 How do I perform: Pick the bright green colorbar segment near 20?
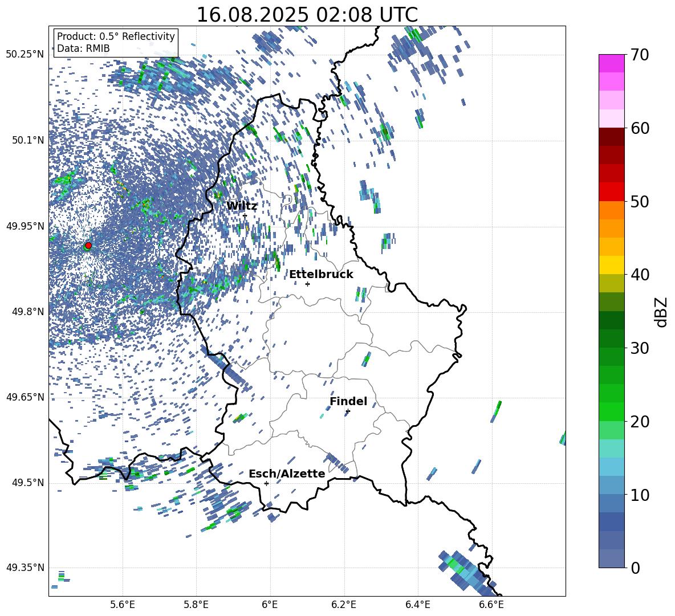tap(611, 411)
